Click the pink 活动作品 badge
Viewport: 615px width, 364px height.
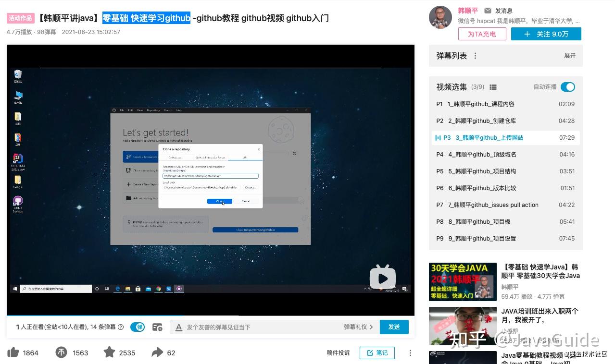pos(21,18)
